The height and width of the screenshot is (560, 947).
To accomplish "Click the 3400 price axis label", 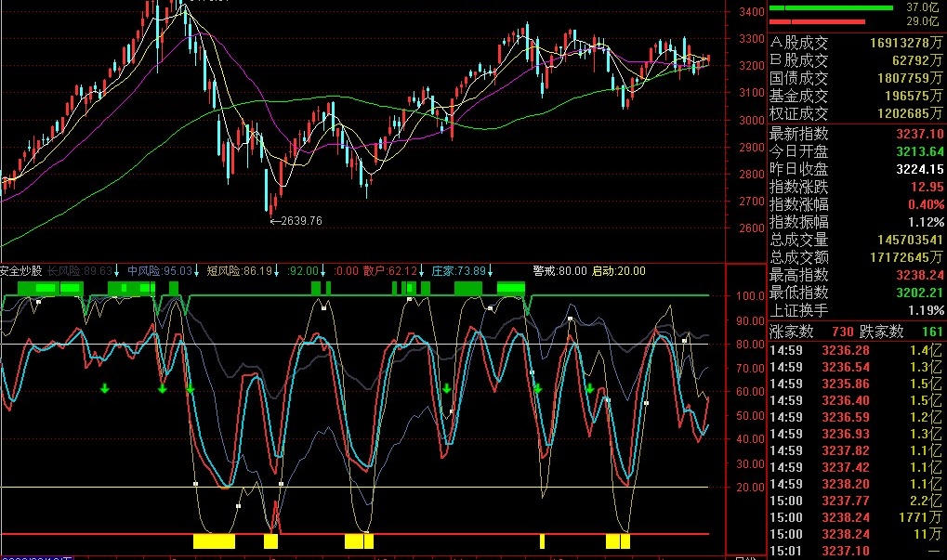I will 752,11.
